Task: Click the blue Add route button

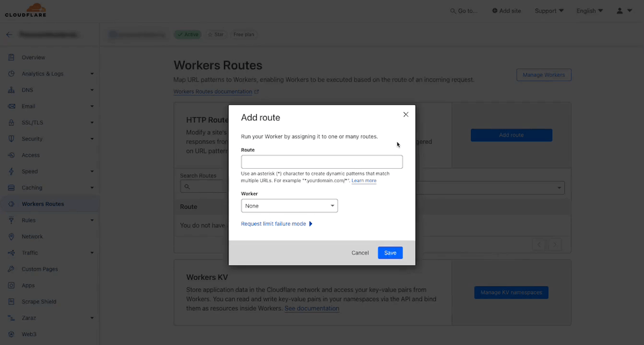Action: pos(511,135)
